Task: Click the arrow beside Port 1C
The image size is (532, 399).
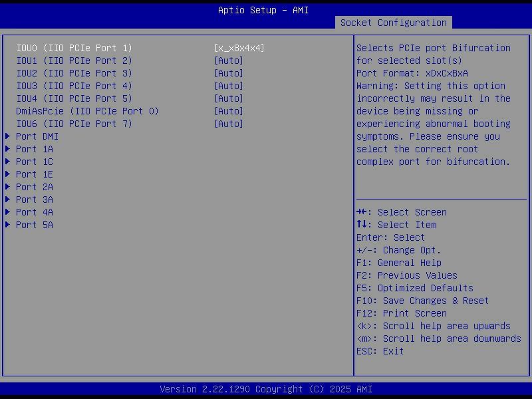Action: 7,162
